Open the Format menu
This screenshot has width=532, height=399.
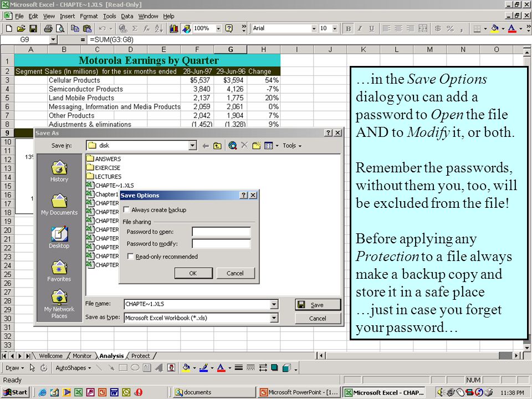coord(89,16)
